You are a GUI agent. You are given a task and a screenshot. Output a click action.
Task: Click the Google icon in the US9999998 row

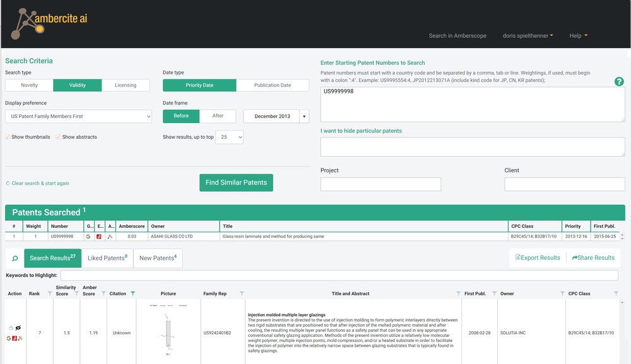coord(88,237)
